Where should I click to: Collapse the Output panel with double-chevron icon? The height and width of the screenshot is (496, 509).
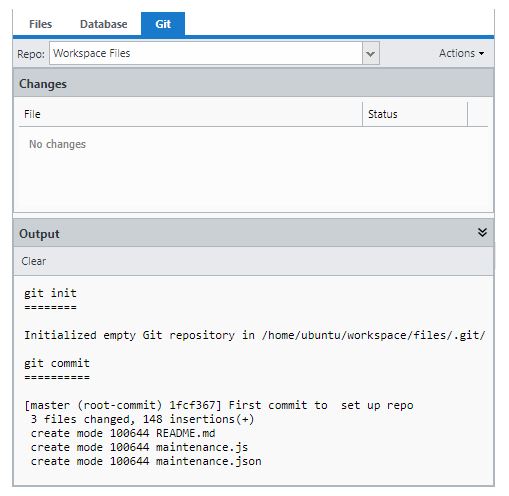(482, 233)
